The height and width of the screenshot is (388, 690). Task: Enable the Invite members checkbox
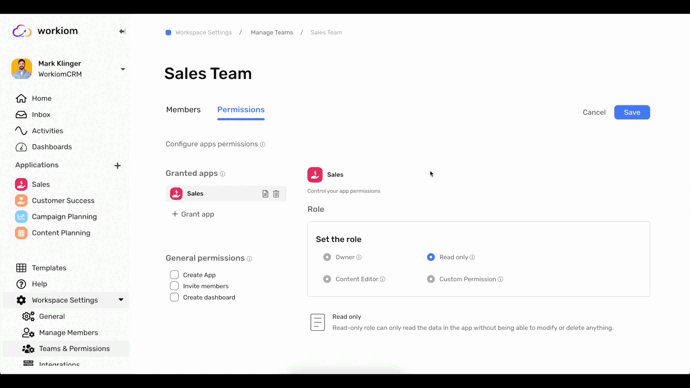(x=174, y=286)
